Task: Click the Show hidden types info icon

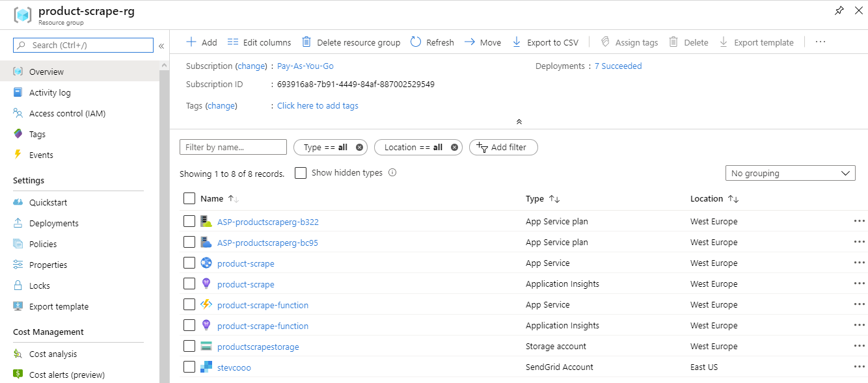Action: pos(392,173)
